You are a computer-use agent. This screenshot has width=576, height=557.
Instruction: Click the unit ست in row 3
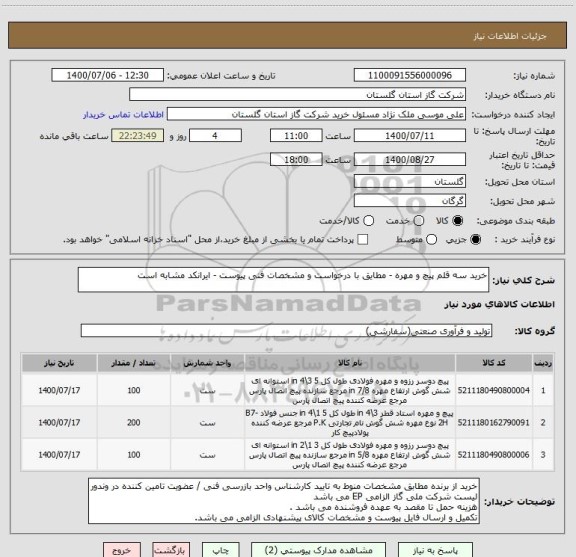pyautogui.click(x=207, y=455)
